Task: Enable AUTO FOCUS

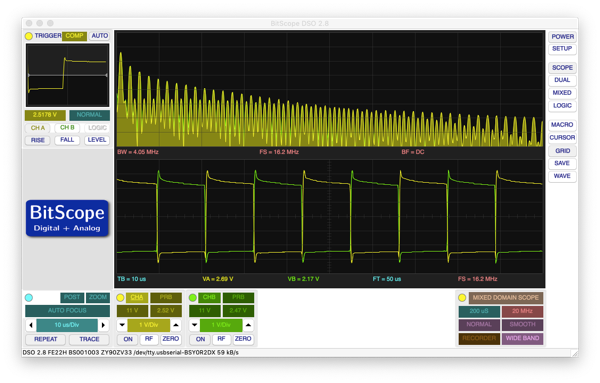Action: click(x=67, y=311)
